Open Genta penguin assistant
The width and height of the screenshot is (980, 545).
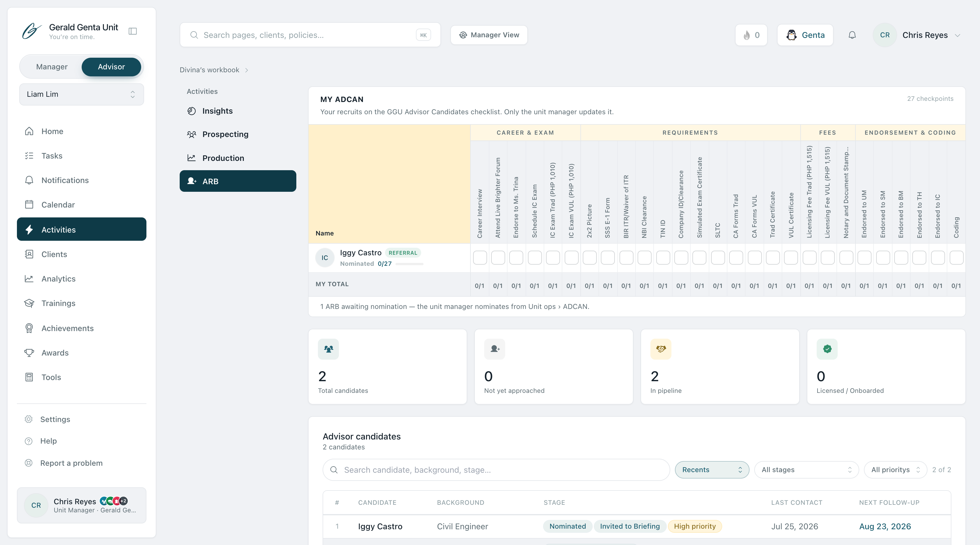tap(805, 35)
